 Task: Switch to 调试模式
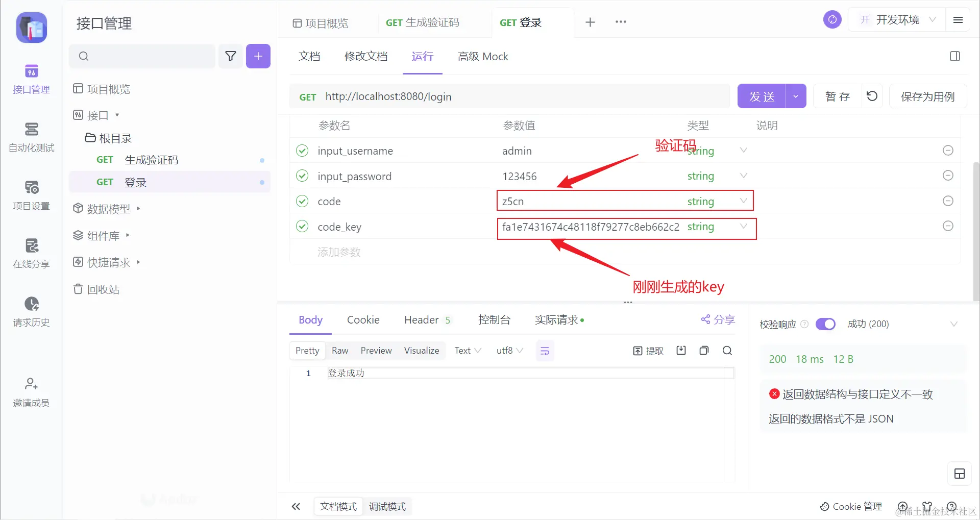pos(387,506)
